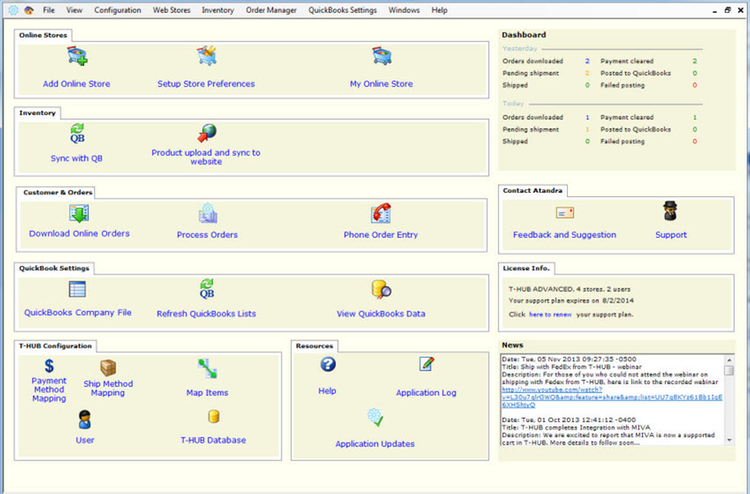Click Product upload and sync globe icon
Image resolution: width=750 pixels, height=494 pixels.
tap(207, 133)
